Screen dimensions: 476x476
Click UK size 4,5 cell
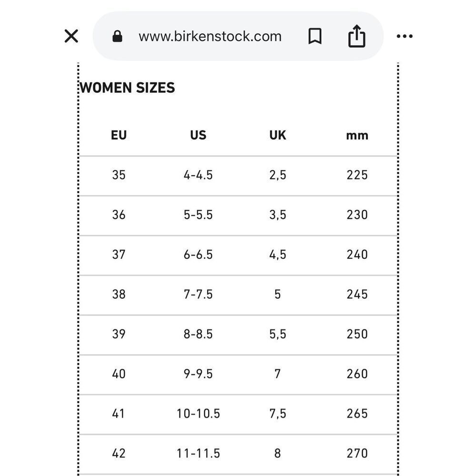[x=278, y=255]
